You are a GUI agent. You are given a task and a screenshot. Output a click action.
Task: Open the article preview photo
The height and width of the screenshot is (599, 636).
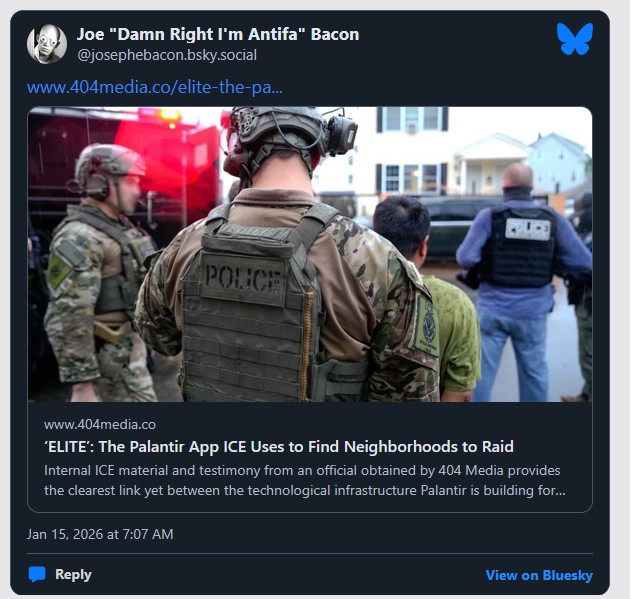(x=310, y=254)
